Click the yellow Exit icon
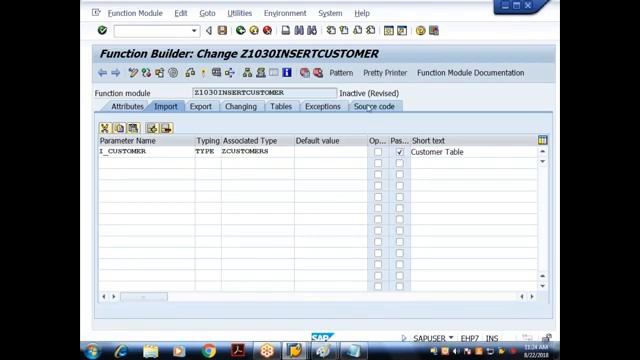This screenshot has width=640, height=360. (254, 30)
